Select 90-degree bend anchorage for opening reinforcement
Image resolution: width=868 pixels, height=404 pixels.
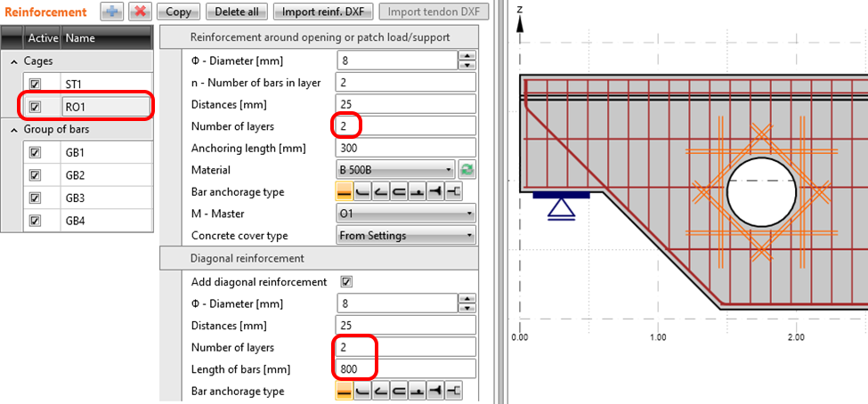[362, 192]
